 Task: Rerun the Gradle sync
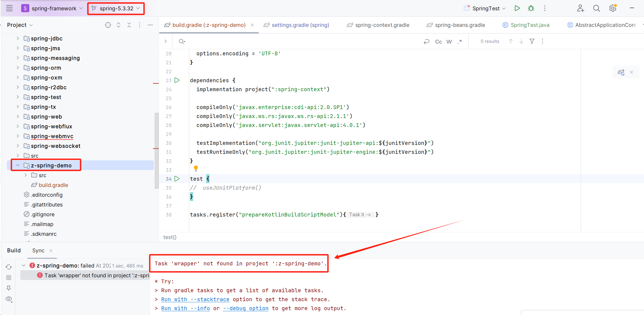9,267
